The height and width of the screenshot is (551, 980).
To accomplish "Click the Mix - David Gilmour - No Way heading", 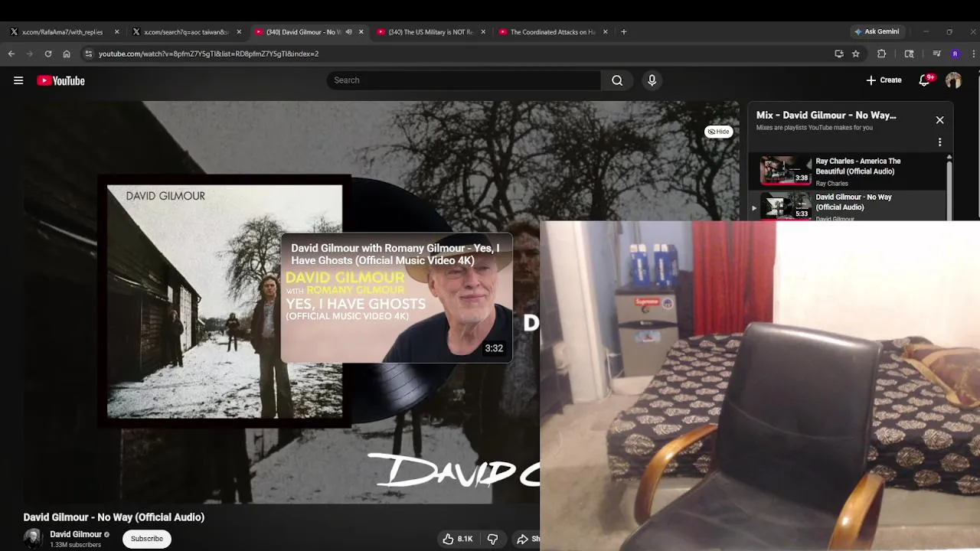I will (x=826, y=116).
